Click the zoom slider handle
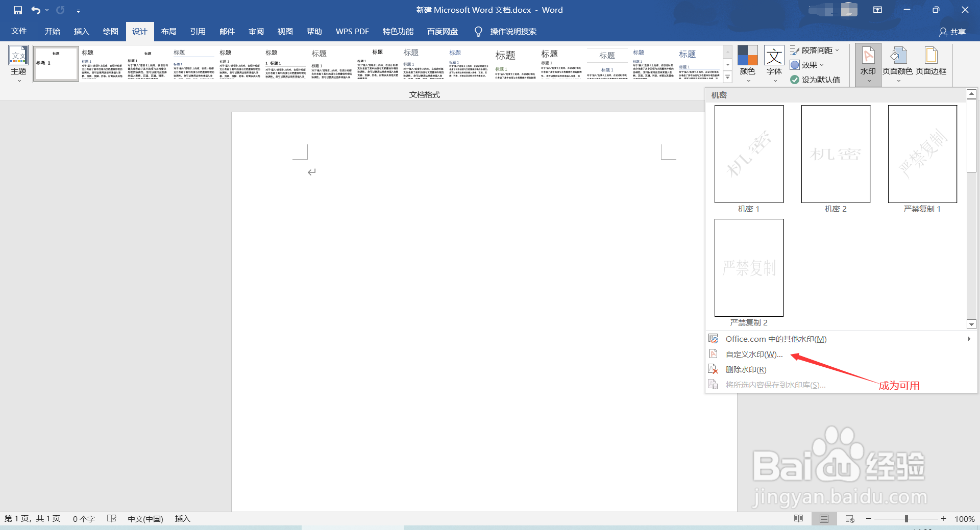 [x=906, y=519]
